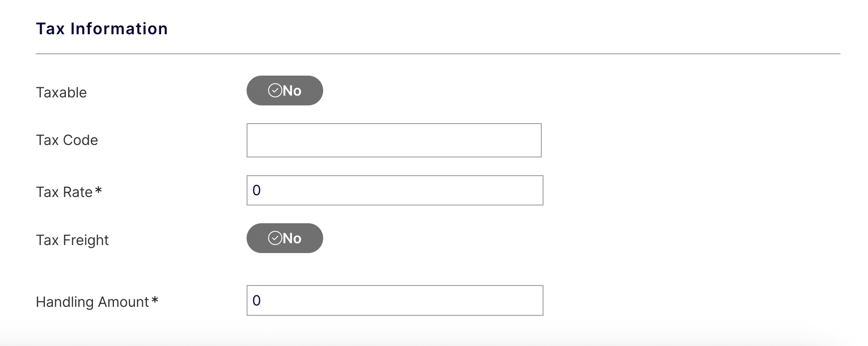The image size is (868, 346).
Task: Click the "No" text on Tax Freight toggle
Action: pyautogui.click(x=292, y=238)
